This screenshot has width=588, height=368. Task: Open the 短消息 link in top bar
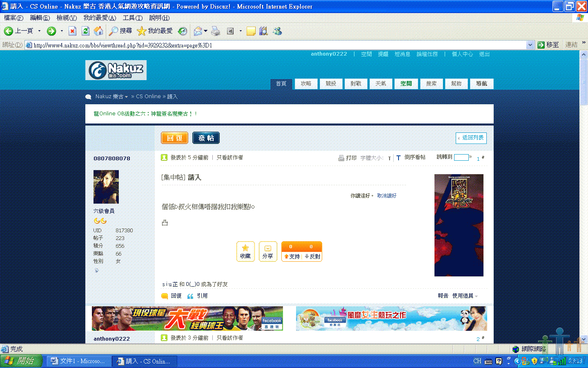coord(402,54)
